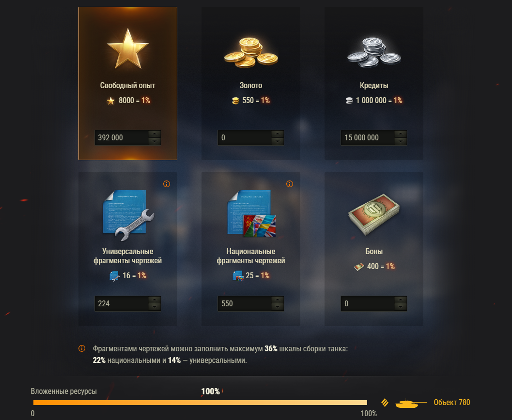Viewport: 512px width, 420px height.
Task: Click the gold input field showing 0
Action: click(x=245, y=137)
